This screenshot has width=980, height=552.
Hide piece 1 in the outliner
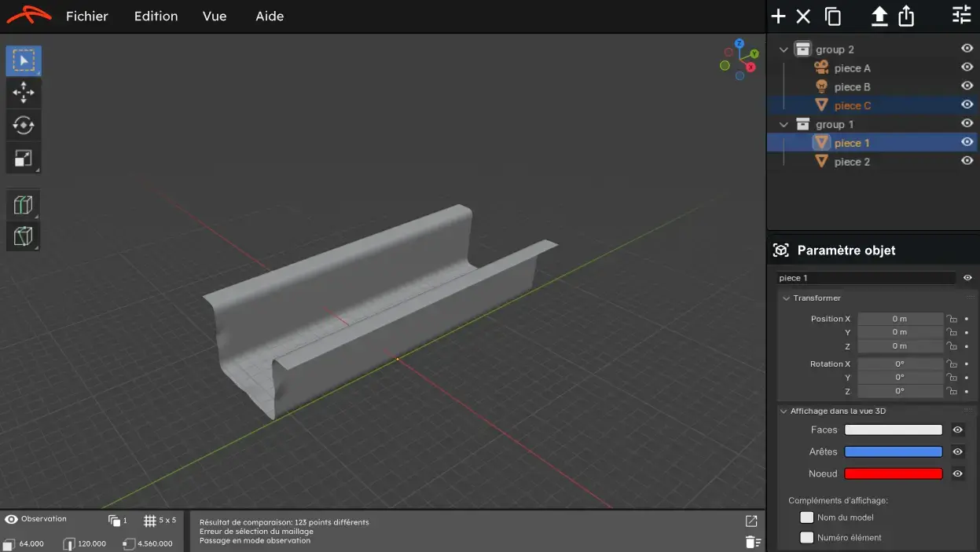967,142
